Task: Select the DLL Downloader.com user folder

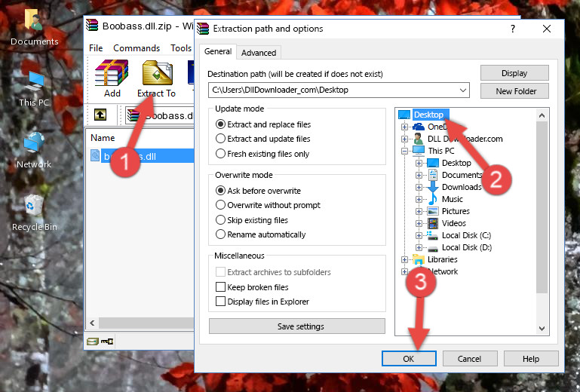Action: (465, 139)
